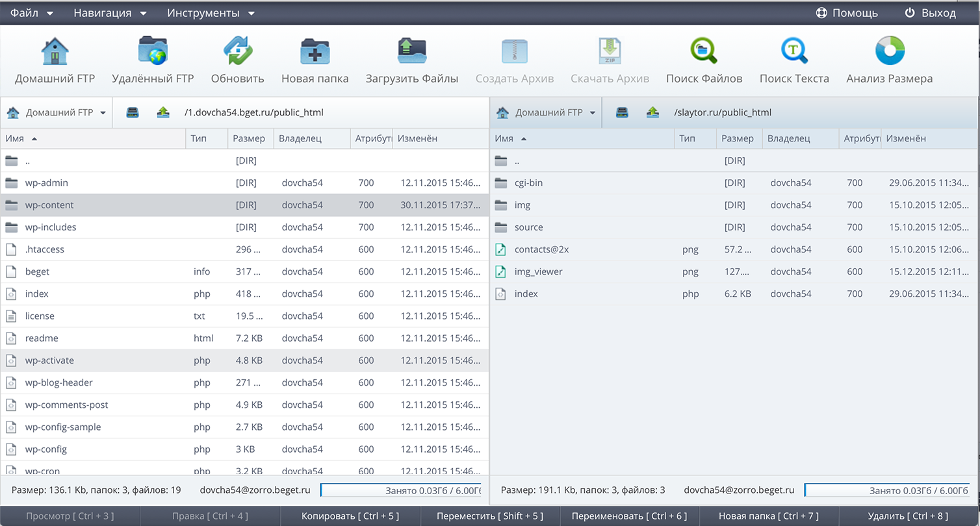Select the wp-includes folder in left panel
Viewport: 980px width, 526px height.
pos(51,227)
